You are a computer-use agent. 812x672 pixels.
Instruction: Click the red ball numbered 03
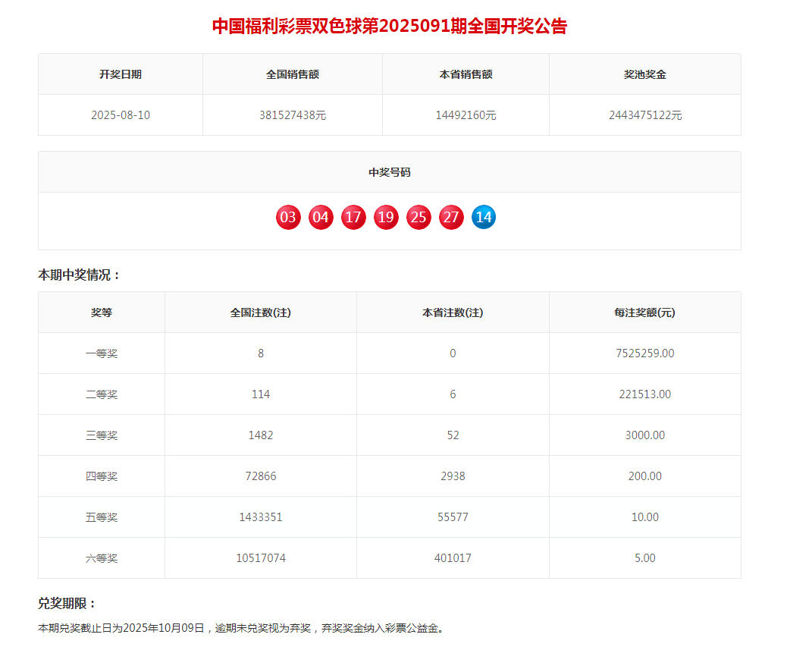[x=288, y=217]
